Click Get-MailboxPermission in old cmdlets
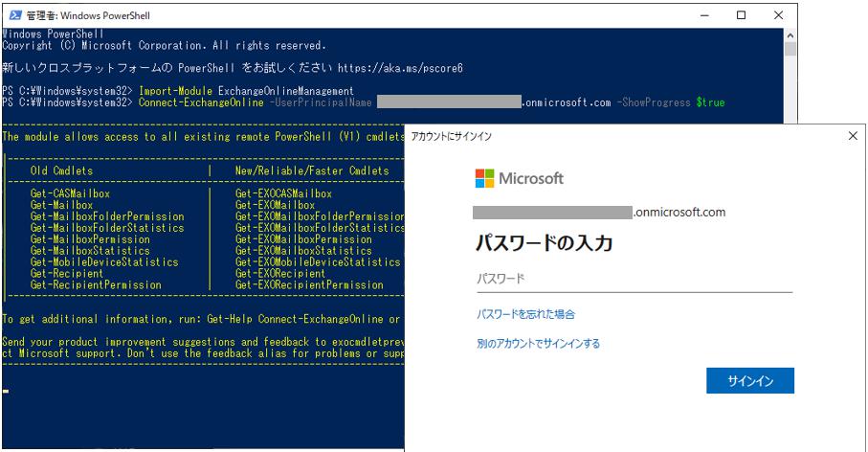868x452 pixels. point(90,239)
